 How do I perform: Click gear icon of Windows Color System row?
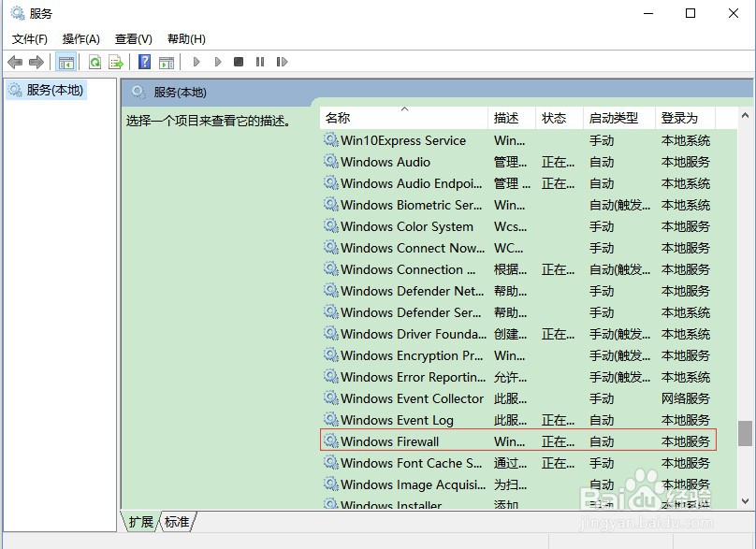tap(331, 225)
